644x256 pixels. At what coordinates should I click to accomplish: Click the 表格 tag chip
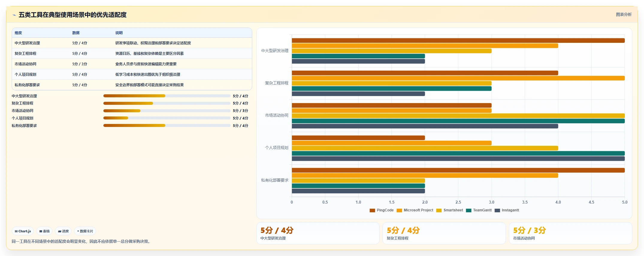point(44,231)
